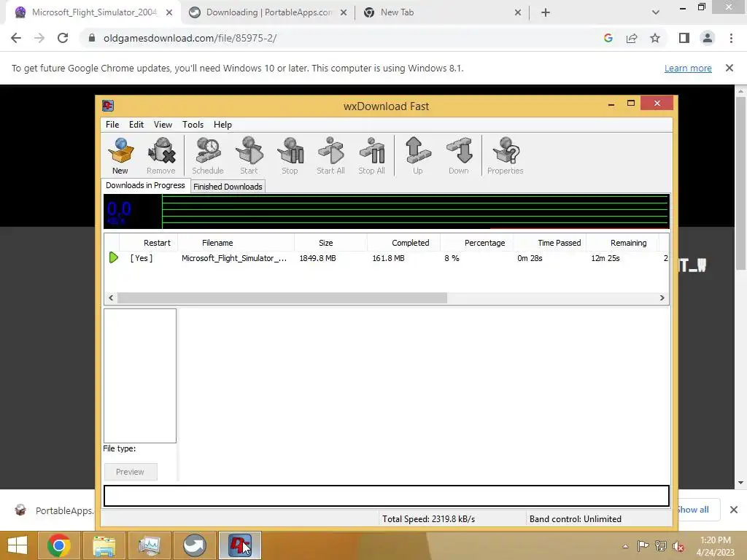Close the New Tab Chrome tab

click(518, 12)
